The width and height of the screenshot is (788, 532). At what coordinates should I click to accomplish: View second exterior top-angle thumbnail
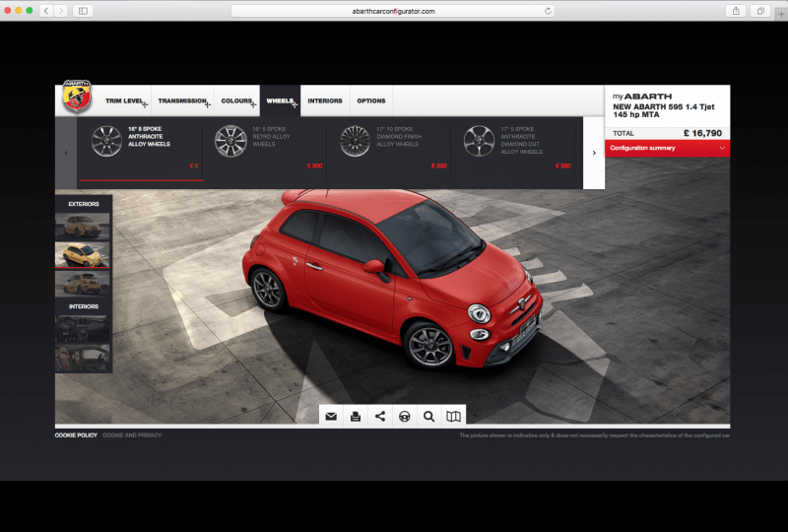coord(83,254)
